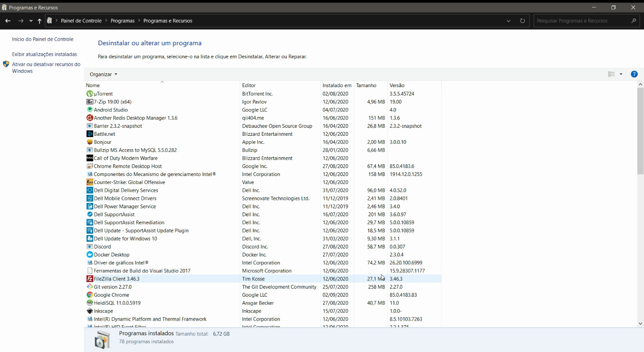The width and height of the screenshot is (644, 352).
Task: Click the Battle.net icon
Action: [x=89, y=134]
